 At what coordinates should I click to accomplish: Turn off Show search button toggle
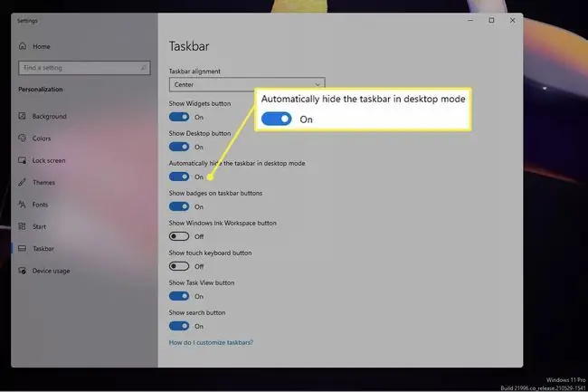click(x=179, y=326)
